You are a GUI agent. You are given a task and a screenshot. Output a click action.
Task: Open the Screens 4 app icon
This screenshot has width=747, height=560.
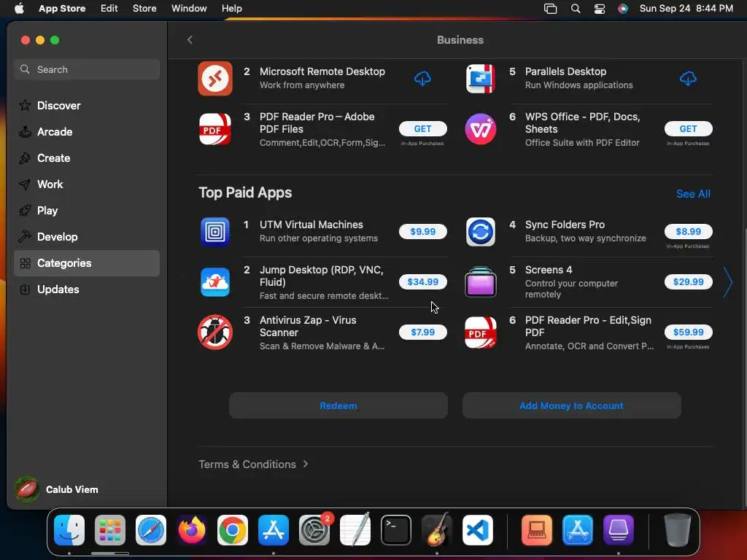click(x=480, y=282)
